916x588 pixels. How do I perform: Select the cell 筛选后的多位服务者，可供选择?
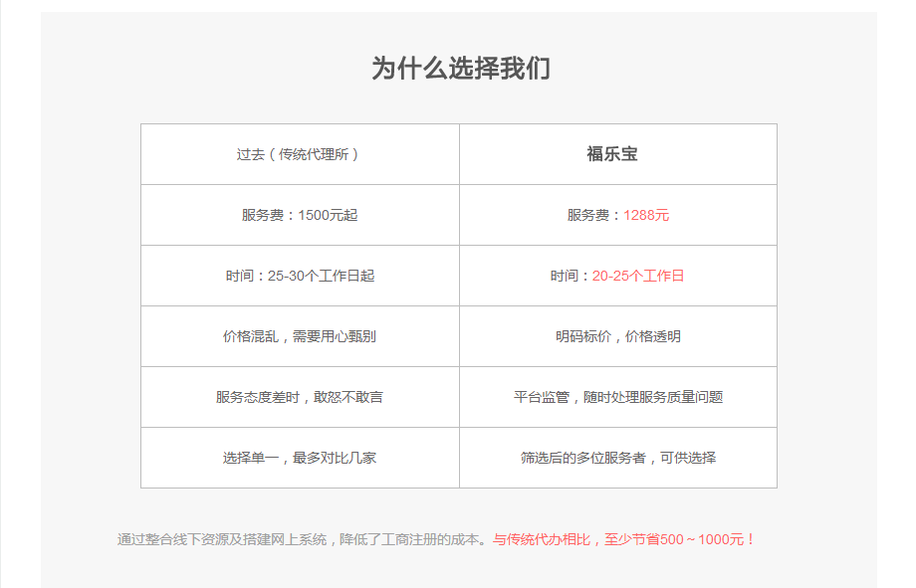[618, 458]
